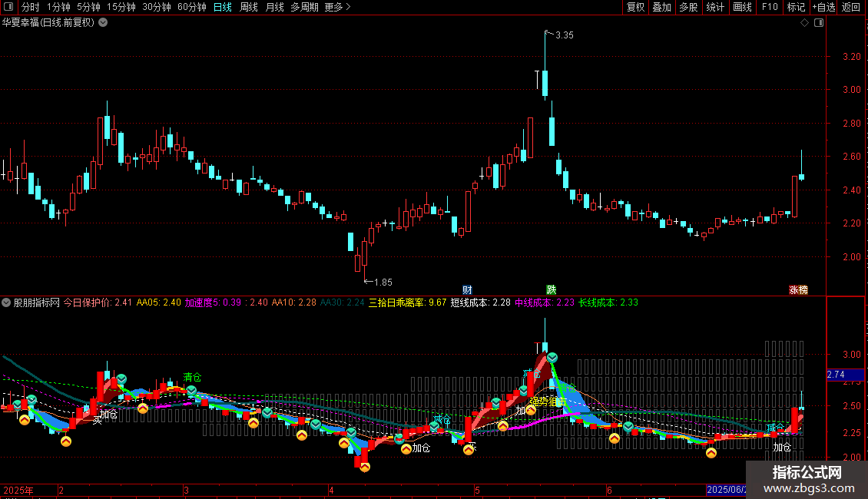Image resolution: width=868 pixels, height=499 pixels.
Task: Add stock with +自选 button
Action: point(823,7)
